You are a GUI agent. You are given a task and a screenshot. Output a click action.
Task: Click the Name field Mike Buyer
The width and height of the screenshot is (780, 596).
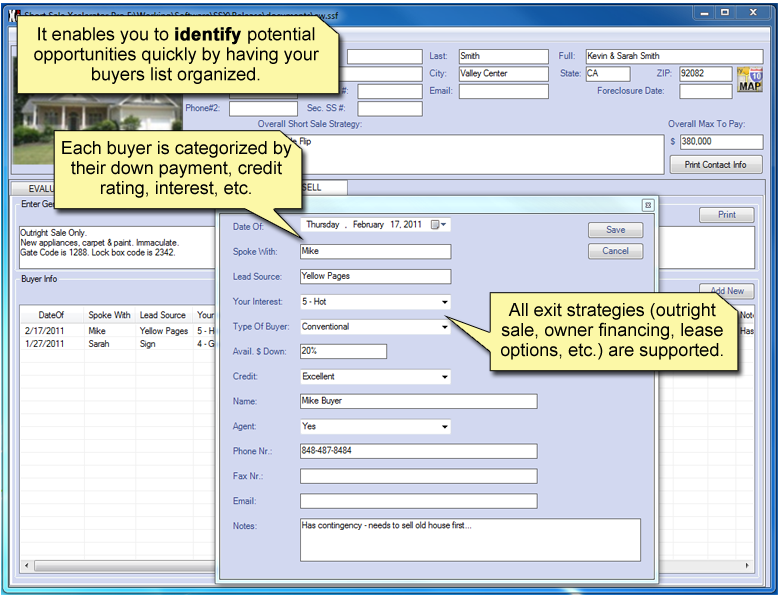click(418, 401)
